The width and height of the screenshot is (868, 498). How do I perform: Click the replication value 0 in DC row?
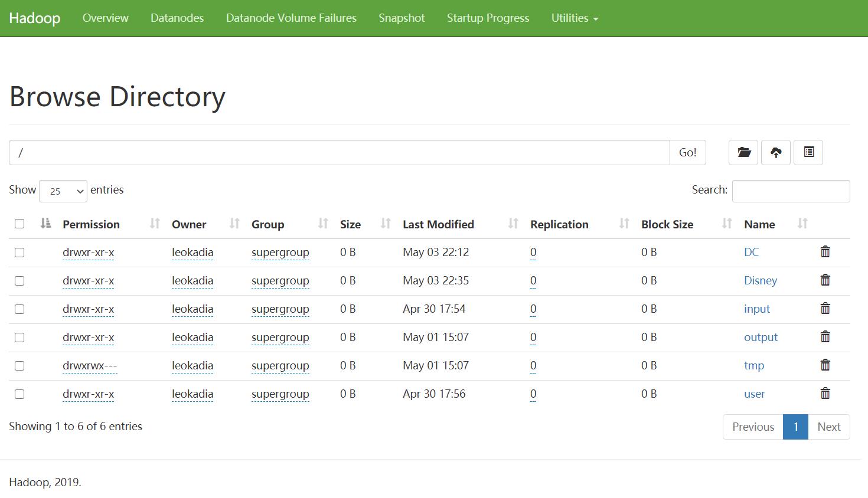click(x=533, y=252)
